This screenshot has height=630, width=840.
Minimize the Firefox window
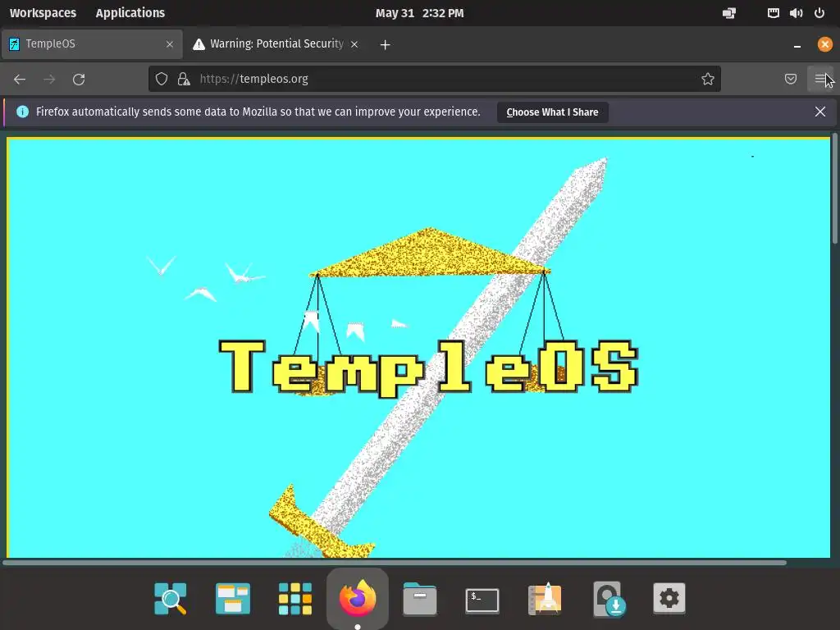797,45
